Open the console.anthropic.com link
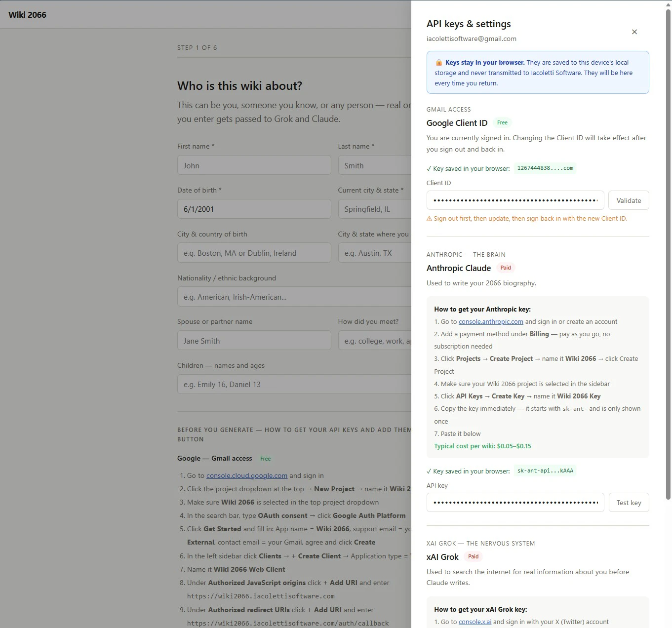This screenshot has height=628, width=672. tap(491, 321)
